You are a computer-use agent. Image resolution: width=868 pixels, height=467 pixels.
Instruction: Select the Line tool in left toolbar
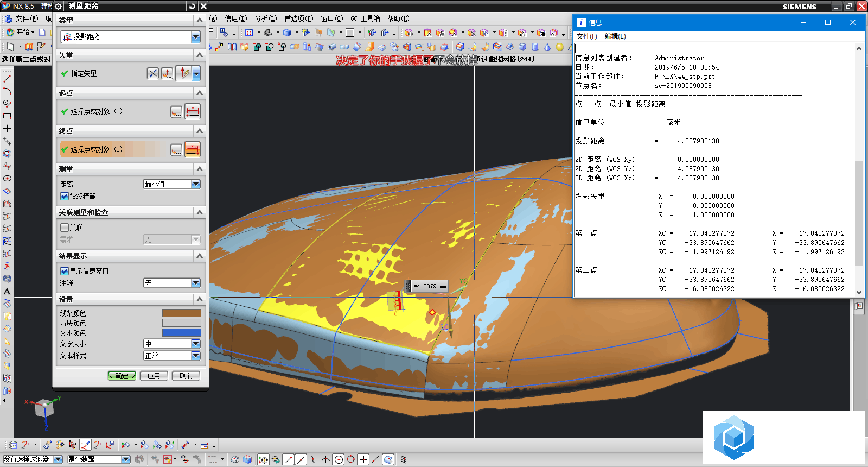[7, 79]
